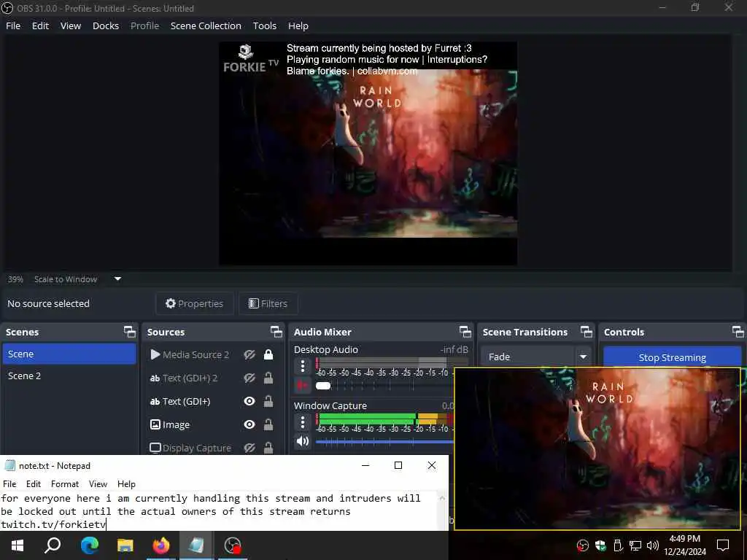
Task: Float the Controls dock panel
Action: pyautogui.click(x=738, y=332)
